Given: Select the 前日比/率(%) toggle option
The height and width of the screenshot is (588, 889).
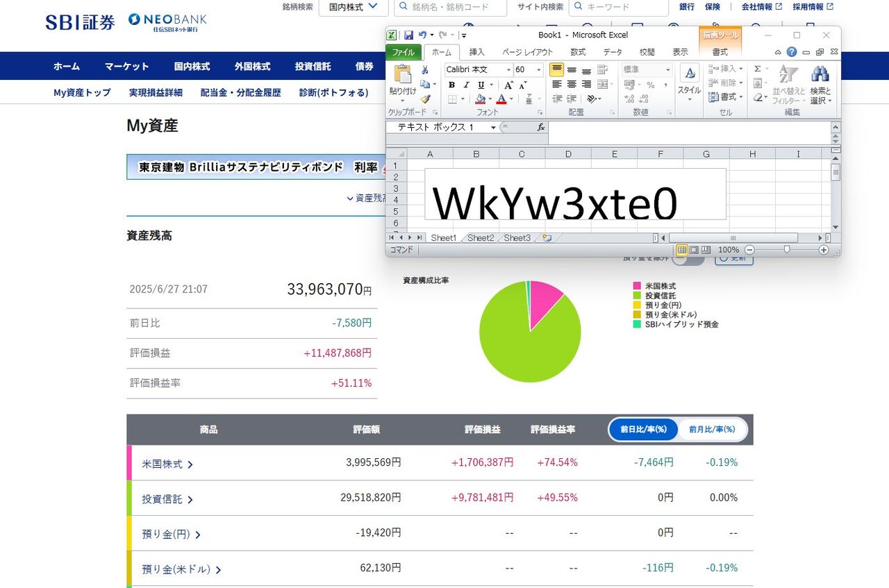Looking at the screenshot, I should tap(643, 430).
